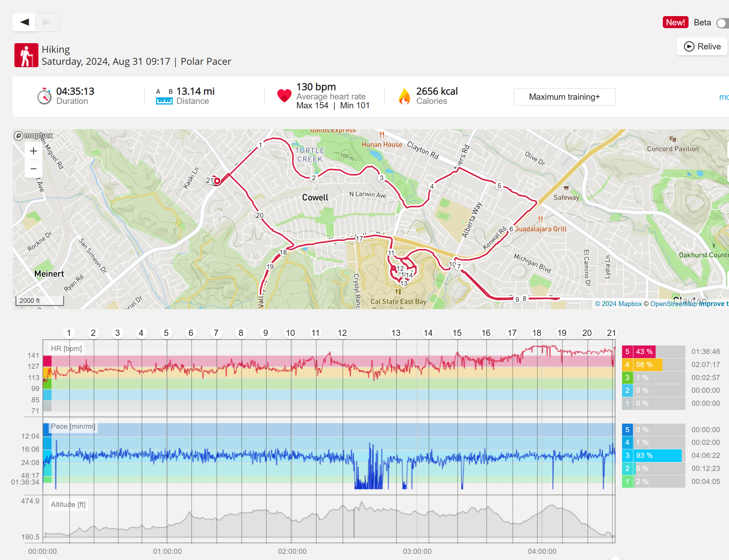729x560 pixels.
Task: Select lap marker 1 above chart
Action: 69,333
